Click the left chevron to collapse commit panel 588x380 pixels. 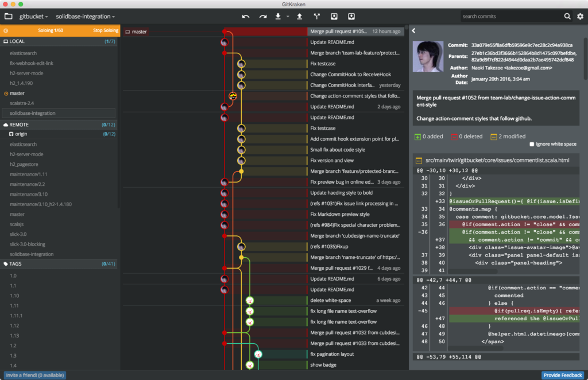coord(413,31)
